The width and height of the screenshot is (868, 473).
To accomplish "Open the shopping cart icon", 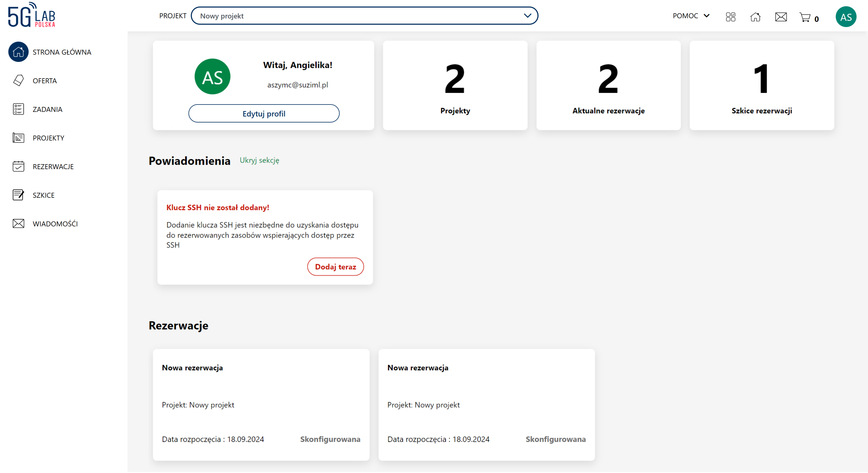I will pos(805,17).
